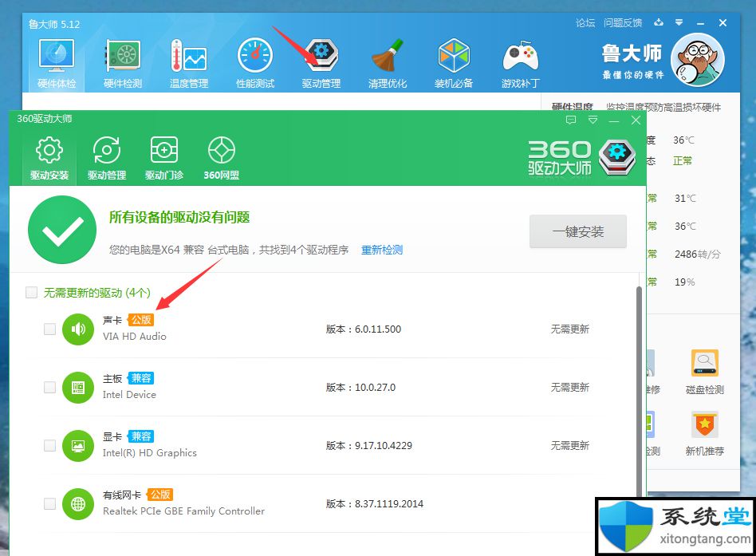This screenshot has width=756, height=556.
Task: Open the 360网盟 tab
Action: 222,158
